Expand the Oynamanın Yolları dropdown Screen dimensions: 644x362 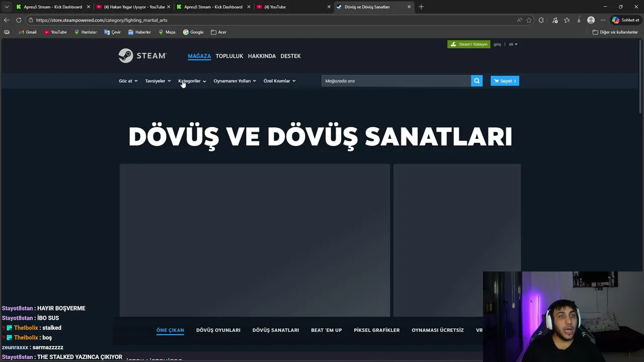pyautogui.click(x=234, y=81)
